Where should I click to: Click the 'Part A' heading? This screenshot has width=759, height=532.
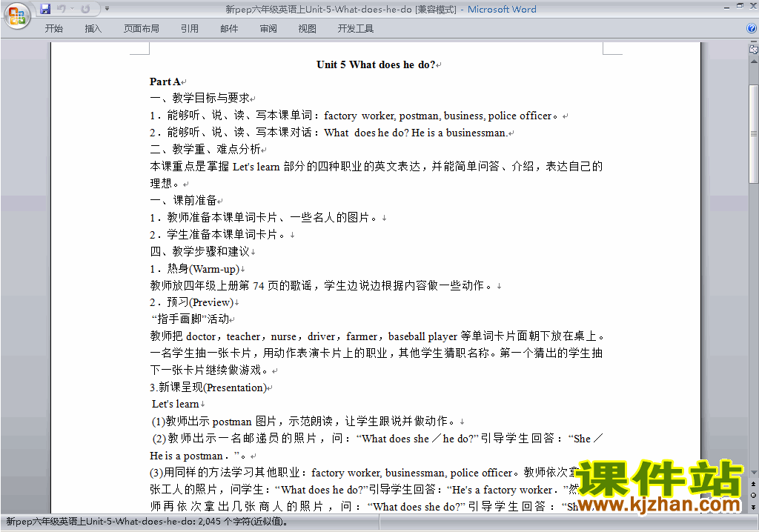pyautogui.click(x=165, y=82)
